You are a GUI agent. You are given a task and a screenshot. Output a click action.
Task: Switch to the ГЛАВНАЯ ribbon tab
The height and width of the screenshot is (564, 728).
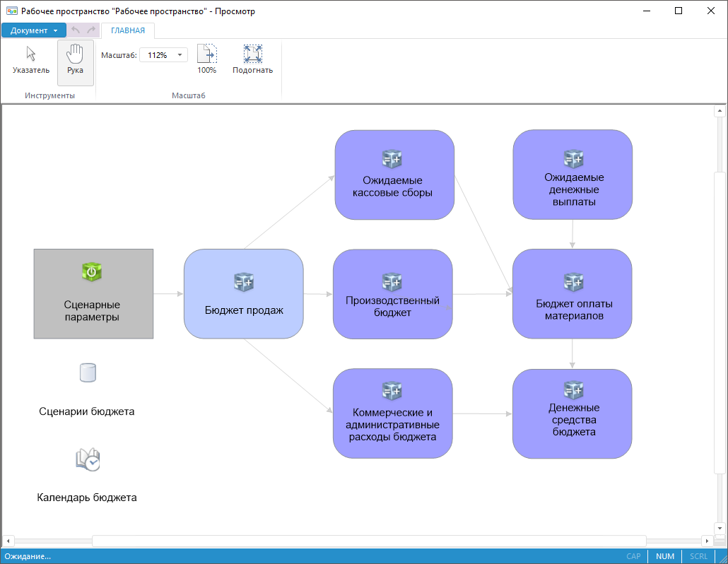128,30
